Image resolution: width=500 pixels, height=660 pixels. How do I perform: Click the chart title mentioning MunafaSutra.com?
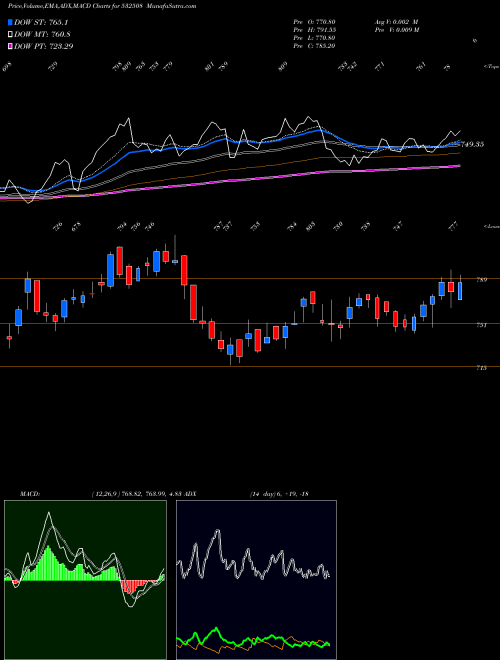click(x=102, y=6)
